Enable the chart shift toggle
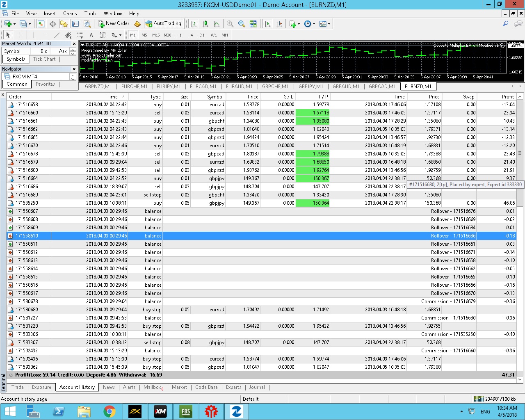 pos(279,24)
